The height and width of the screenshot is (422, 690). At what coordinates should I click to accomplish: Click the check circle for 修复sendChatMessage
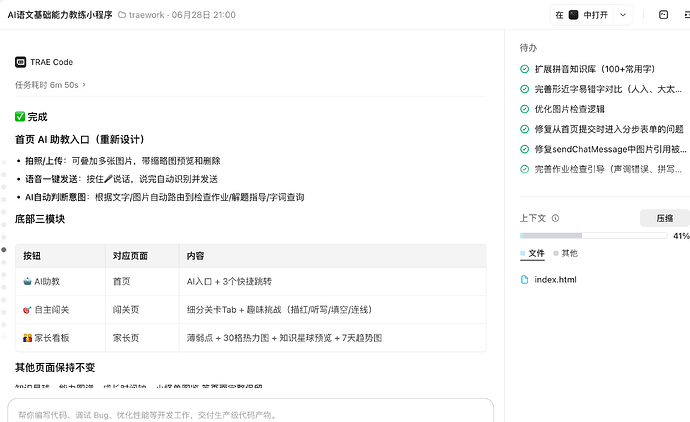(524, 149)
